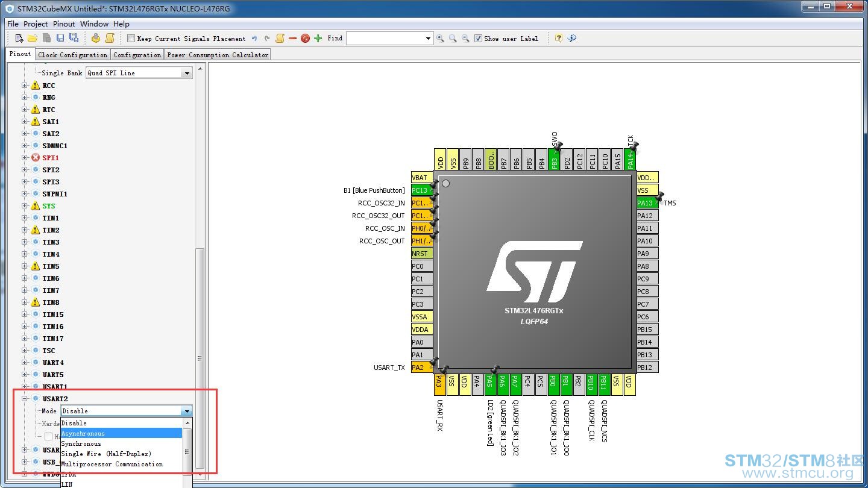868x488 pixels.
Task: Select Asynchronous in the Mode list
Action: 121,433
